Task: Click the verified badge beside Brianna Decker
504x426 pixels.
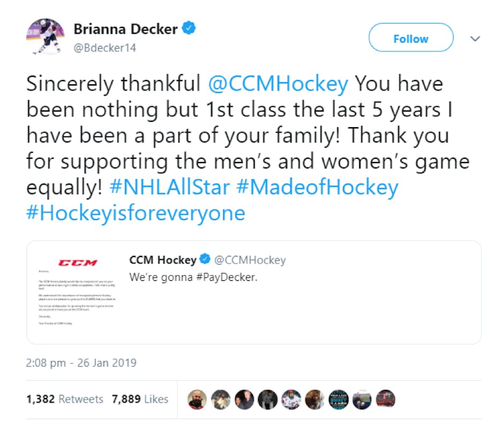Action: pyautogui.click(x=189, y=28)
